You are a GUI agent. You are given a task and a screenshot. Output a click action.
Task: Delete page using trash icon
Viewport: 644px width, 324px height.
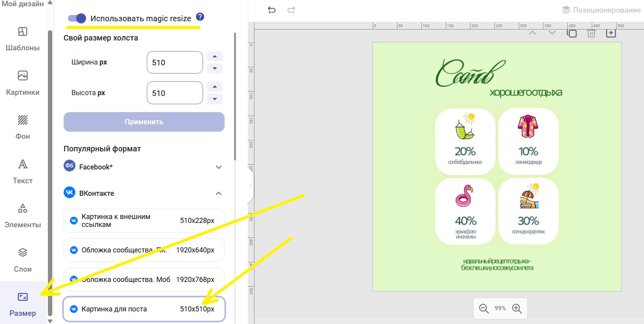click(591, 33)
